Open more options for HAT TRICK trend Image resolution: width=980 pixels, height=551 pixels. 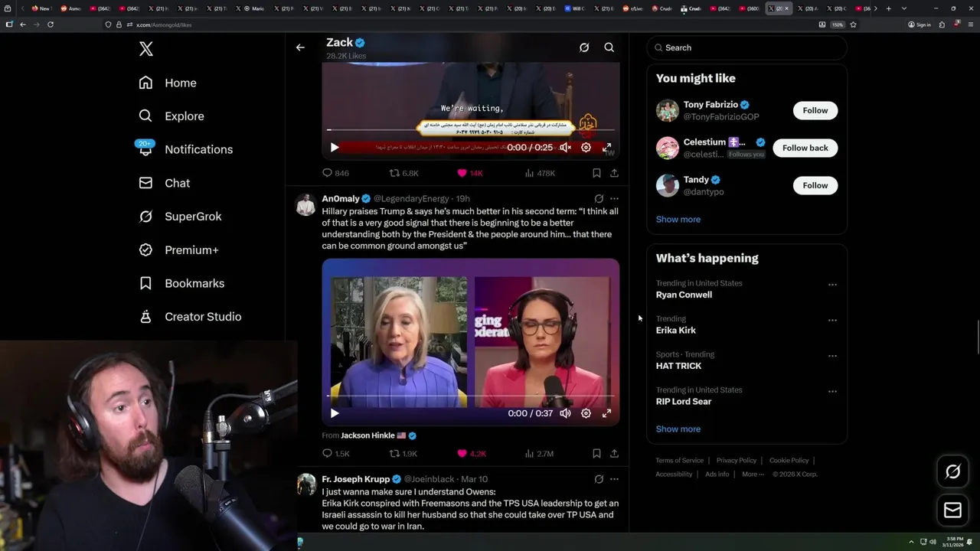click(832, 356)
